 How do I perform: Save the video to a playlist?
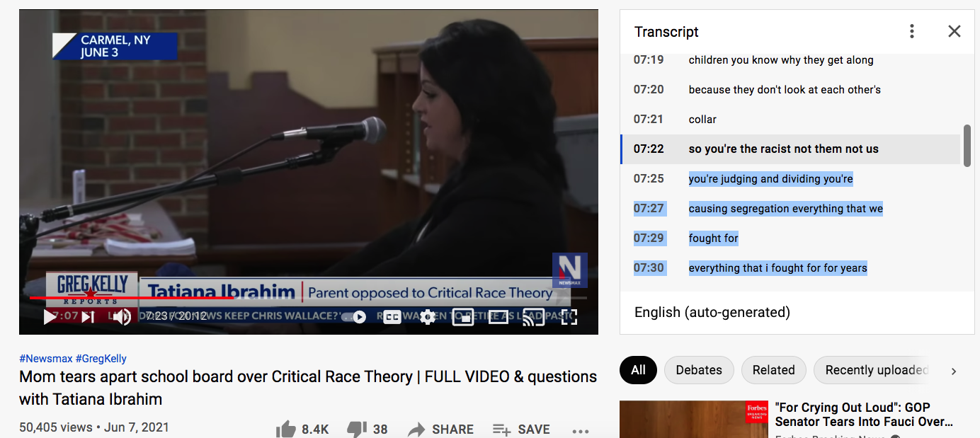[x=521, y=429]
